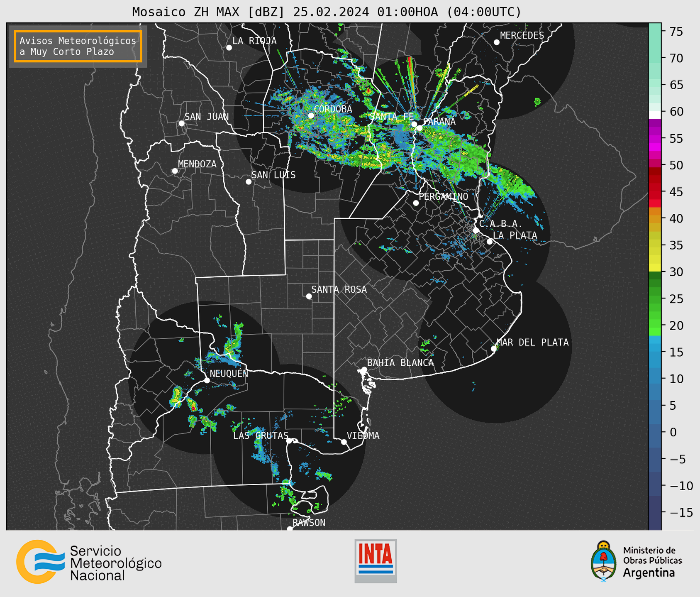Click the Servicio Meteorológico Nacional logo
The width and height of the screenshot is (700, 597).
[89, 563]
